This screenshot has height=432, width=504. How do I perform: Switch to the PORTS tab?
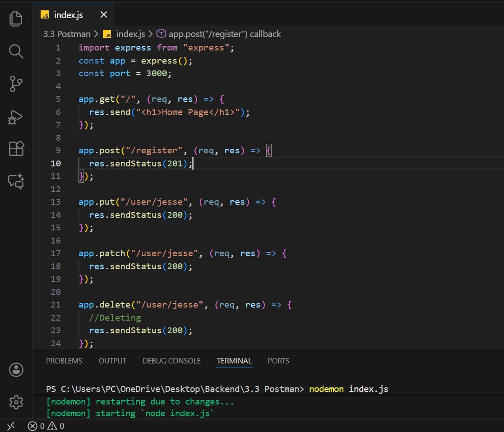278,361
